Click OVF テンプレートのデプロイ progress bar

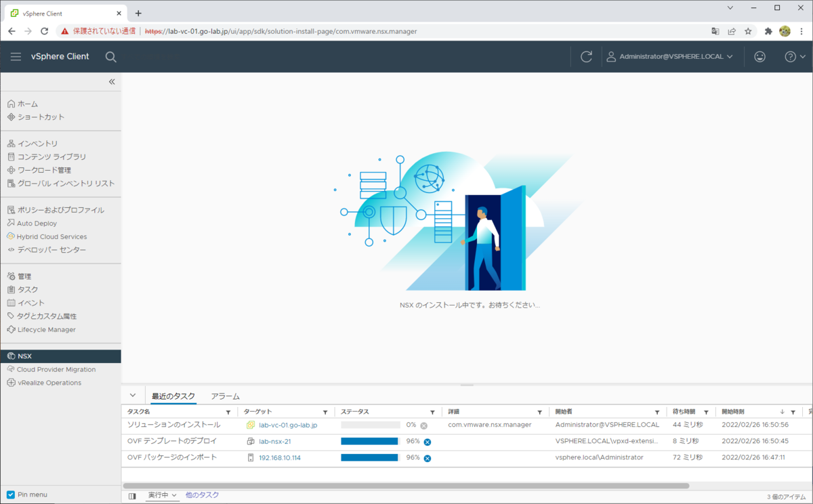pyautogui.click(x=371, y=441)
